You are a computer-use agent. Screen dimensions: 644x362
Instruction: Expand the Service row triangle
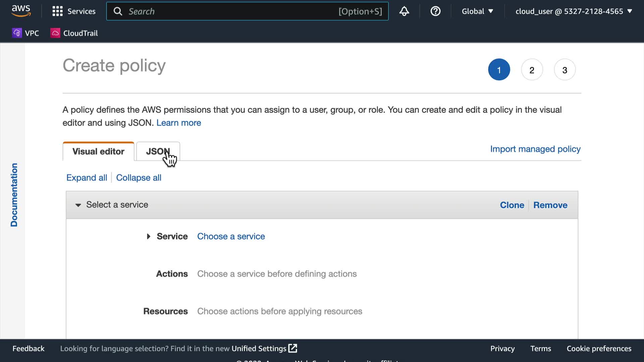(x=149, y=236)
